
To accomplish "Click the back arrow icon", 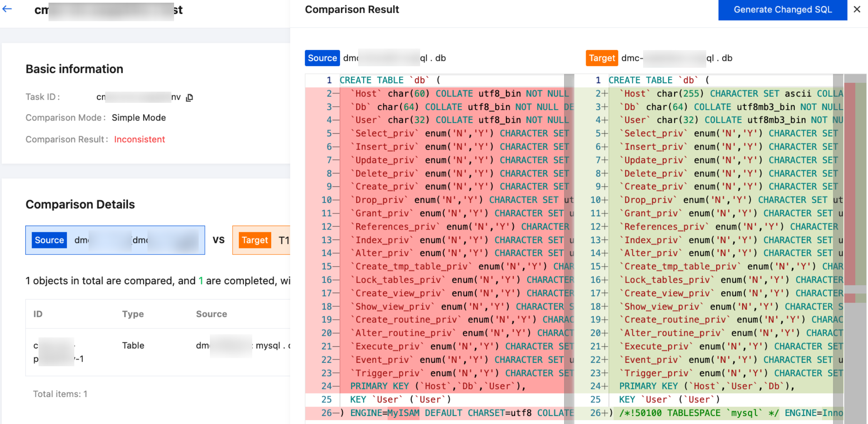I will 7,9.
